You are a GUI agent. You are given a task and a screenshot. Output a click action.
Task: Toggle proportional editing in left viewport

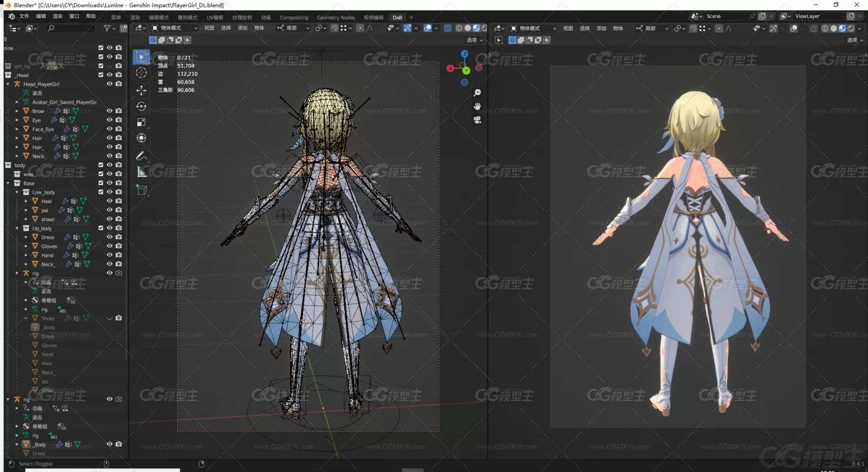tap(360, 28)
